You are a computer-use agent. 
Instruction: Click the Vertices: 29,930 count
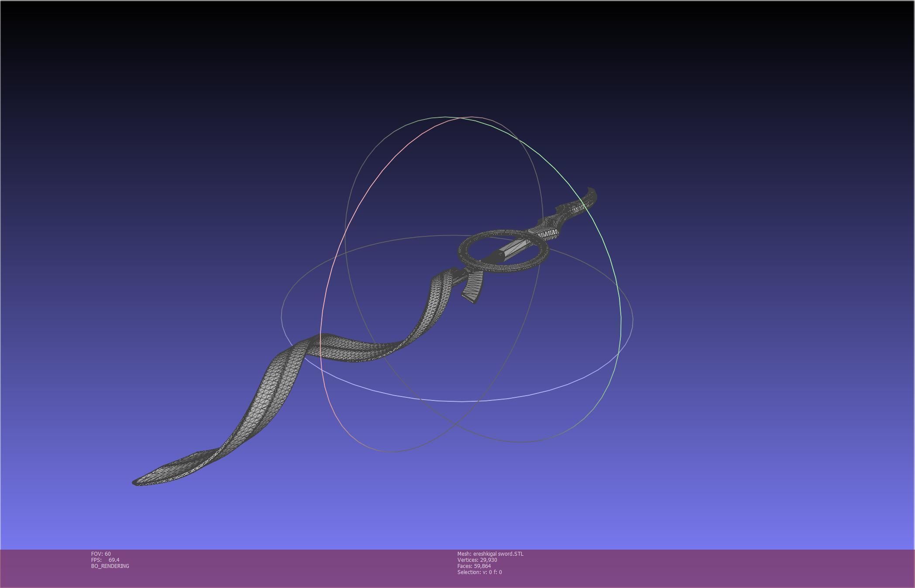pos(477,560)
